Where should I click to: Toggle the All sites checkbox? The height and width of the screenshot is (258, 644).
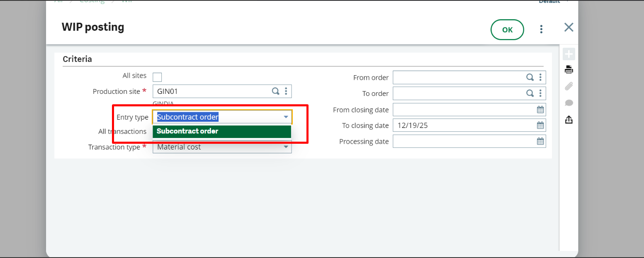[x=157, y=77]
